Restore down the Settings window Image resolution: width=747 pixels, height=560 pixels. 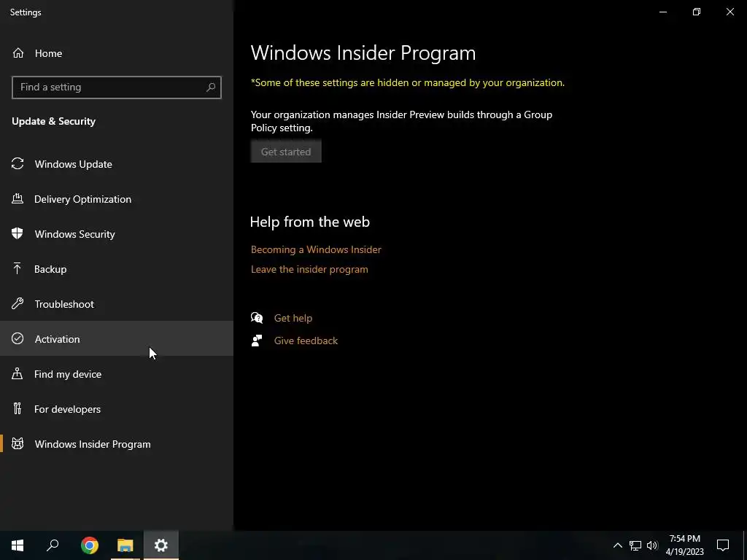pyautogui.click(x=697, y=12)
